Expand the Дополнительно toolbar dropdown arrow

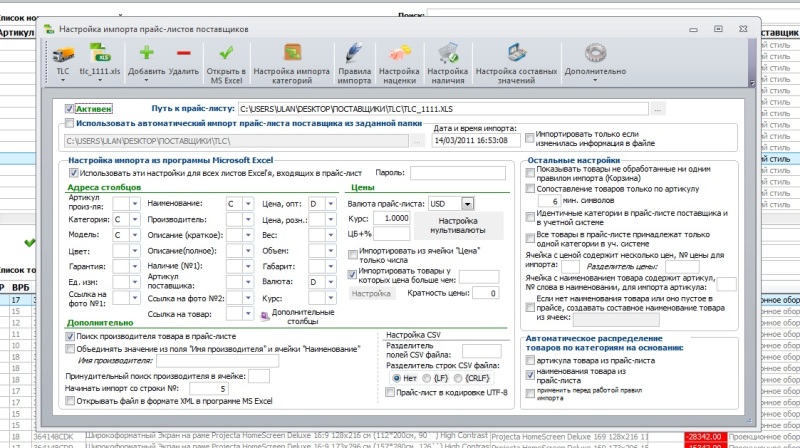click(595, 80)
